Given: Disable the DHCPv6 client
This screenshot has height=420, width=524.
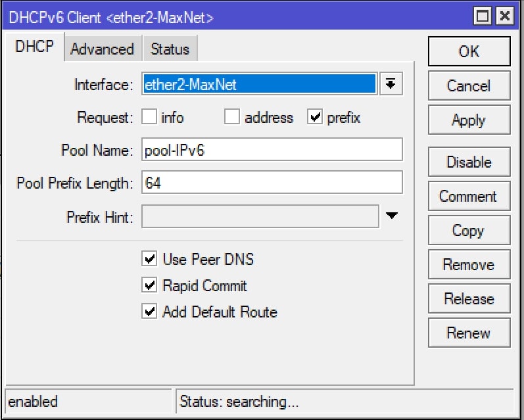Looking at the screenshot, I should coord(469,162).
